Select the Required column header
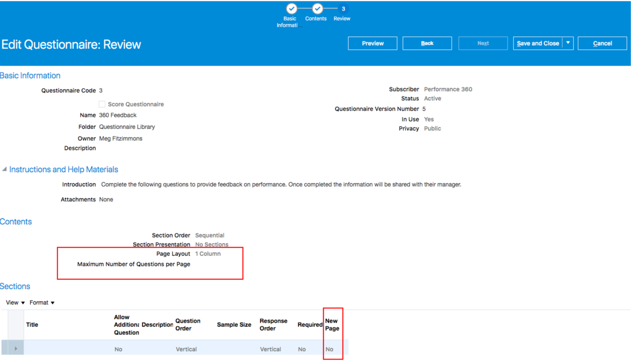Screen dimensions: 631x364 click(310, 325)
